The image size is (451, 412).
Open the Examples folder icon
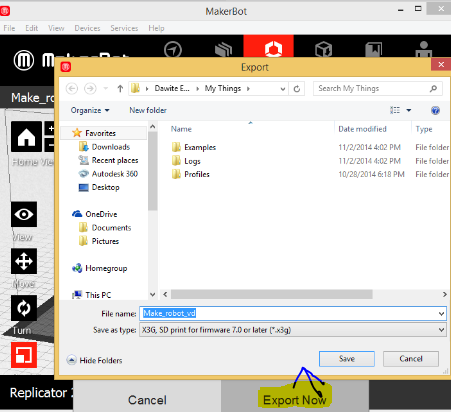(x=176, y=147)
